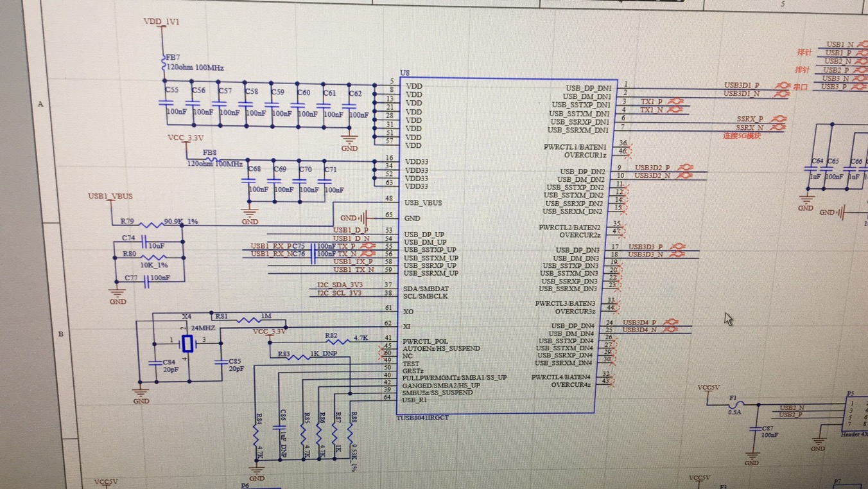Image resolution: width=868 pixels, height=489 pixels.
Task: Click the FB7 ferrite bead symbol
Action: coord(164,63)
